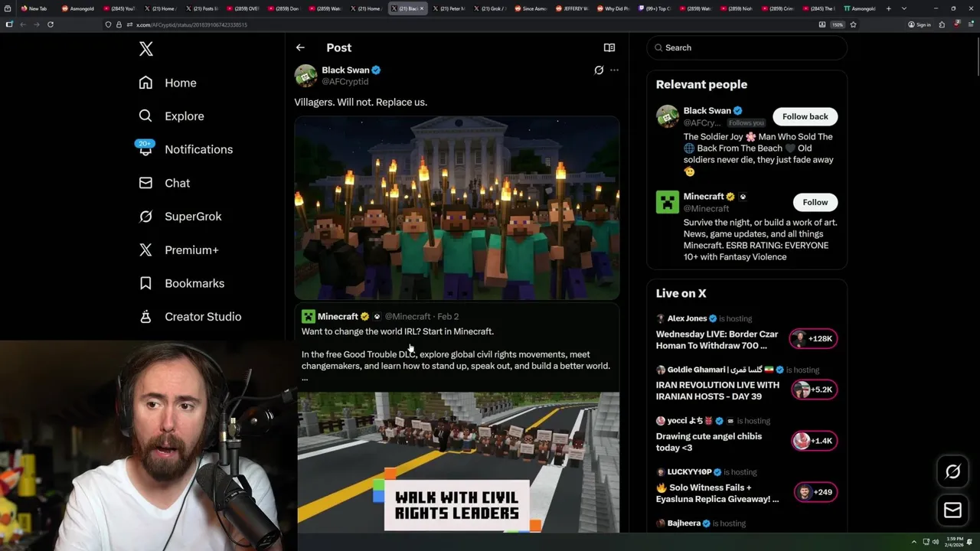The width and height of the screenshot is (980, 551).
Task: Switch to the (21) Posts X tab
Action: [x=202, y=8]
